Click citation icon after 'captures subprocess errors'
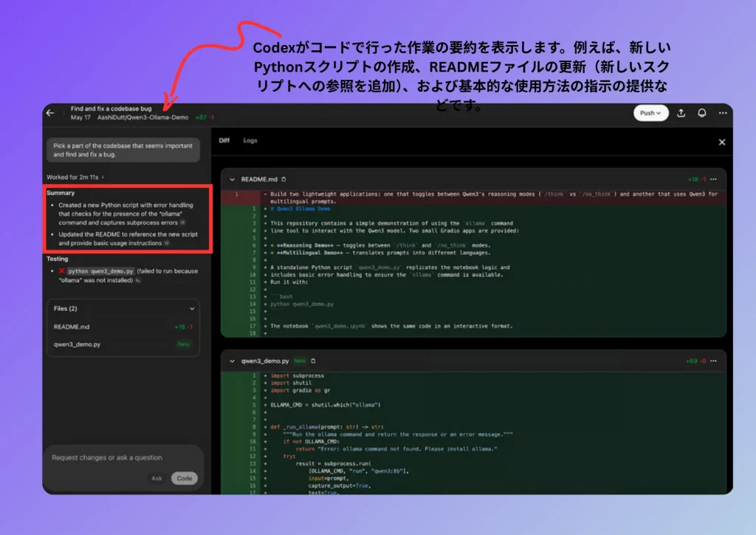This screenshot has height=535, width=756. click(183, 223)
